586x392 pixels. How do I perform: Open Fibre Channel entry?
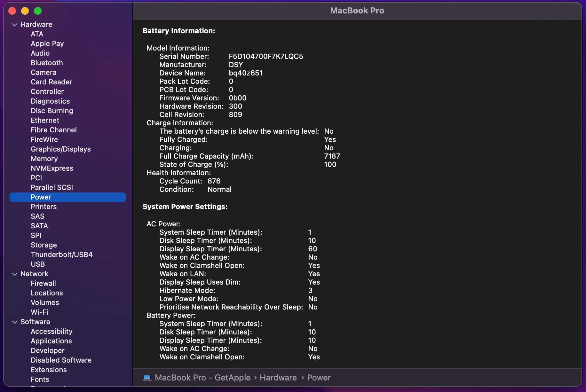(x=54, y=130)
